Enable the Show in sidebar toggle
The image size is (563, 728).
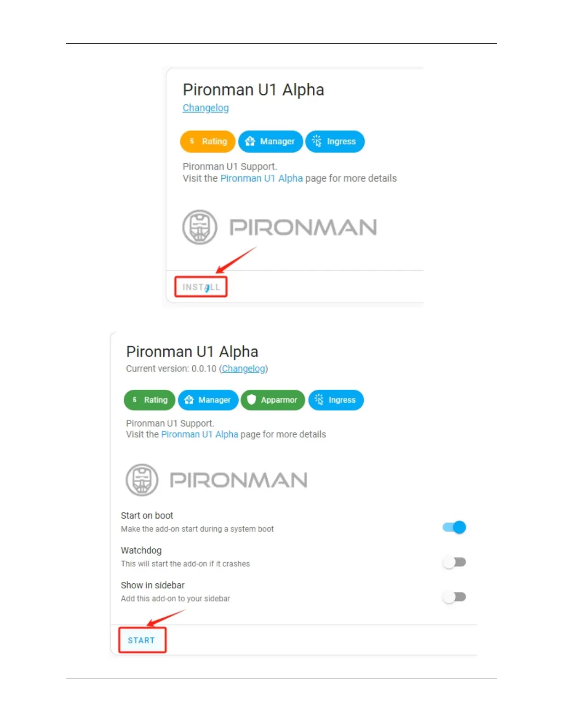[x=454, y=597]
